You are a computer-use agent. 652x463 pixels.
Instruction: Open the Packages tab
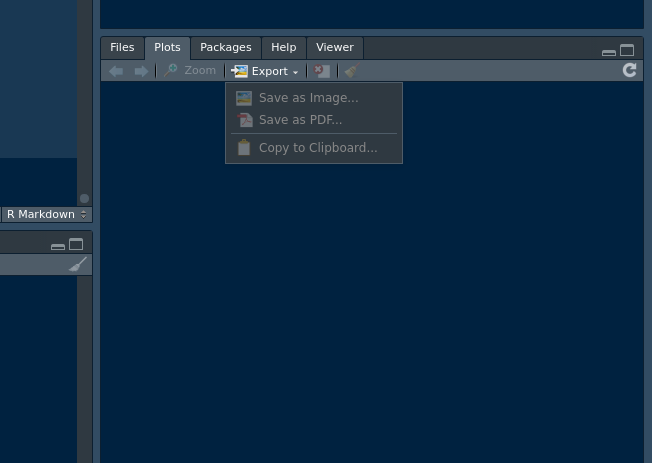tap(226, 47)
